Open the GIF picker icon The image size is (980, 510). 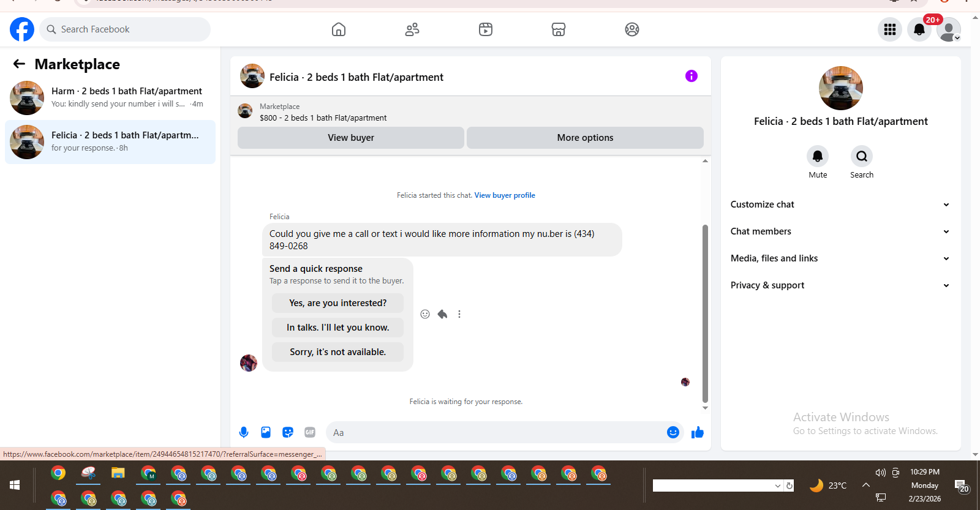310,432
